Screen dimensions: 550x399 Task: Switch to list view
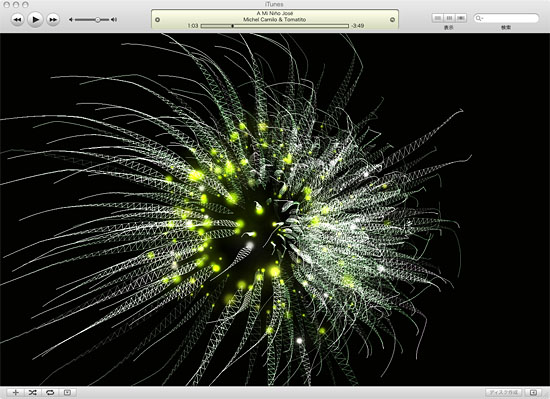coord(437,18)
